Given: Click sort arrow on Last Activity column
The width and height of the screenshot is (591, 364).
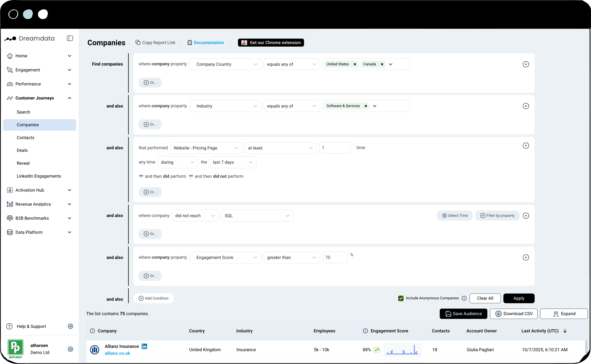Looking at the screenshot, I should [565, 331].
